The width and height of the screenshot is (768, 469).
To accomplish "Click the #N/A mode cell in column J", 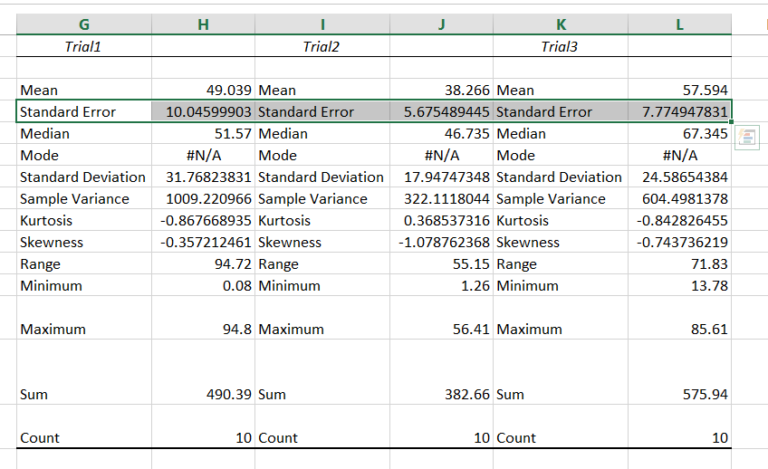I will 441,155.
